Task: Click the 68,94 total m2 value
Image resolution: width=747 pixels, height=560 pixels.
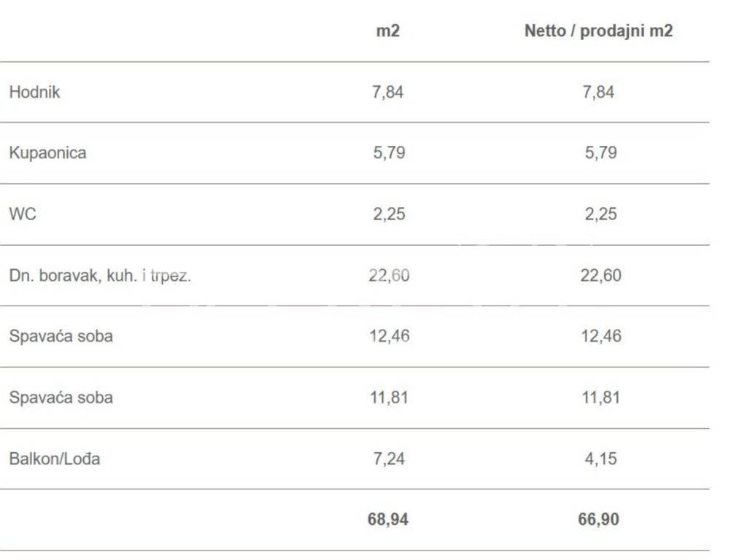Action: click(x=387, y=520)
